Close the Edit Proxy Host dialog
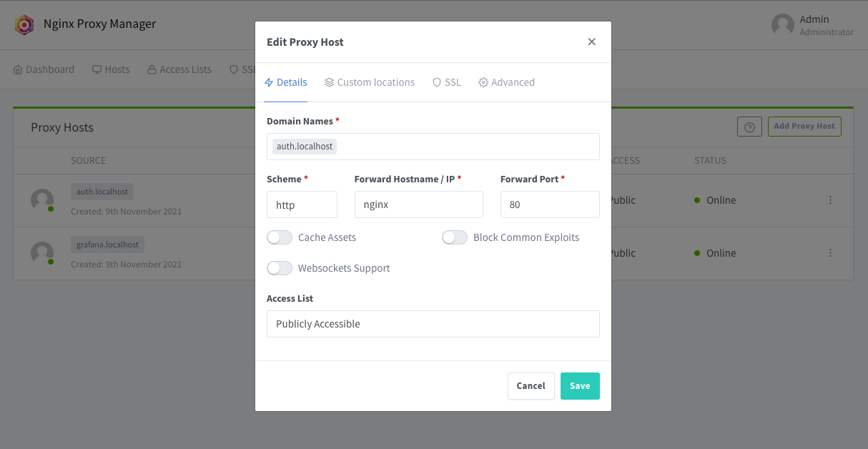The image size is (868, 449). click(x=591, y=42)
